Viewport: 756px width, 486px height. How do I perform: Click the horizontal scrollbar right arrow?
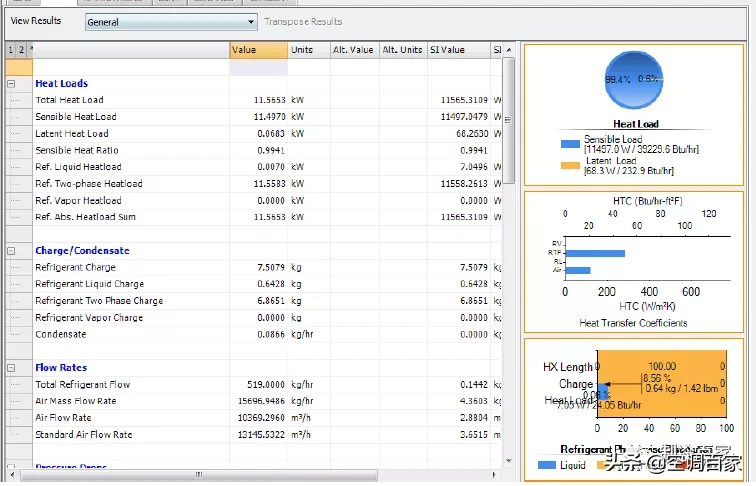(494, 475)
